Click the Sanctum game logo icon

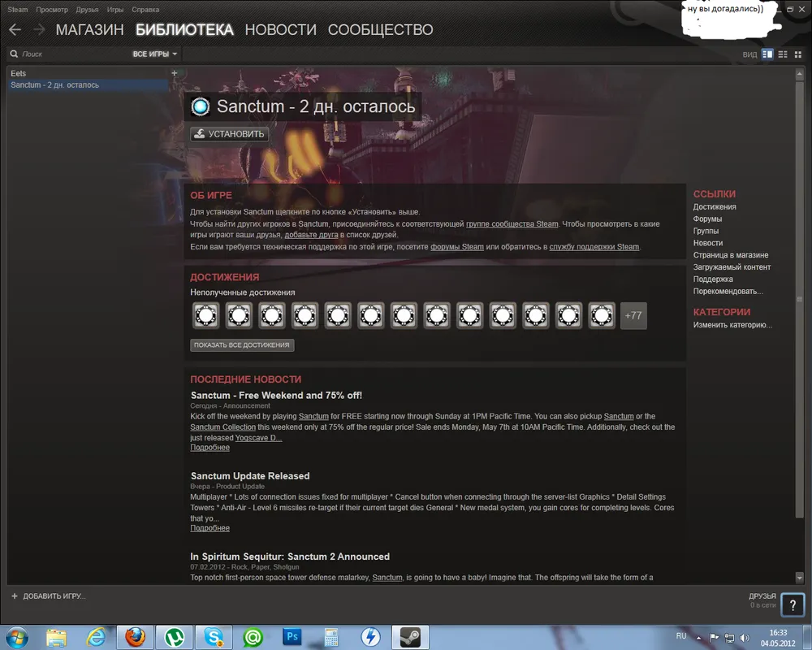201,106
